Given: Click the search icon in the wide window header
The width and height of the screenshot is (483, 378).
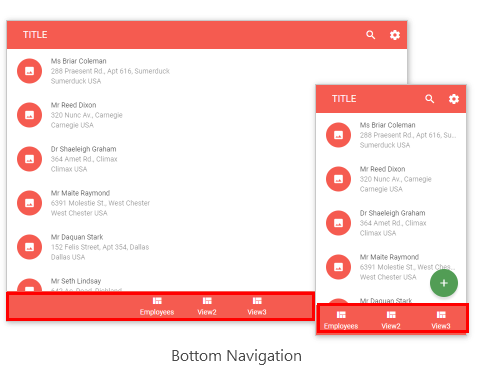Looking at the screenshot, I should tap(371, 35).
